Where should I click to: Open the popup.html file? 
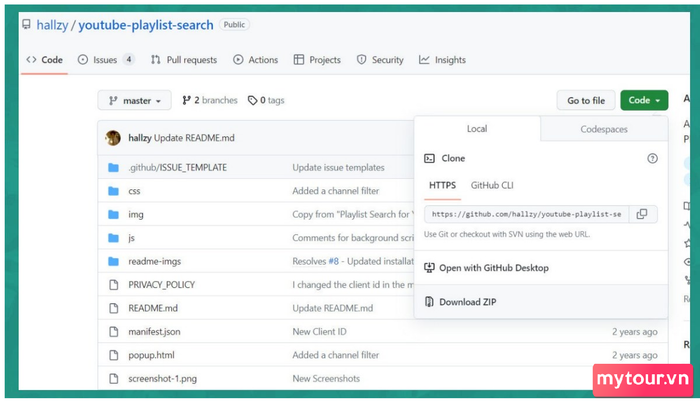151,355
